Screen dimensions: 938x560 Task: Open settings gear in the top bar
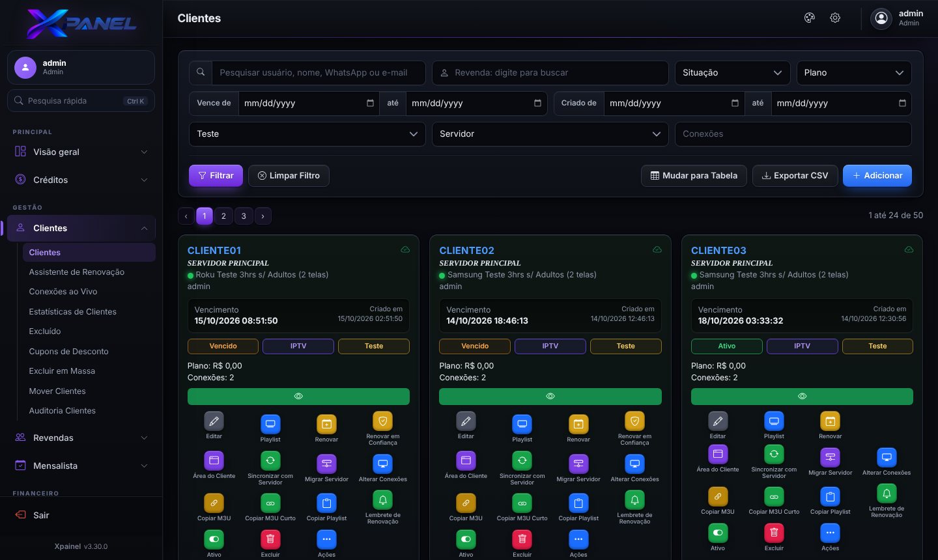(x=835, y=18)
